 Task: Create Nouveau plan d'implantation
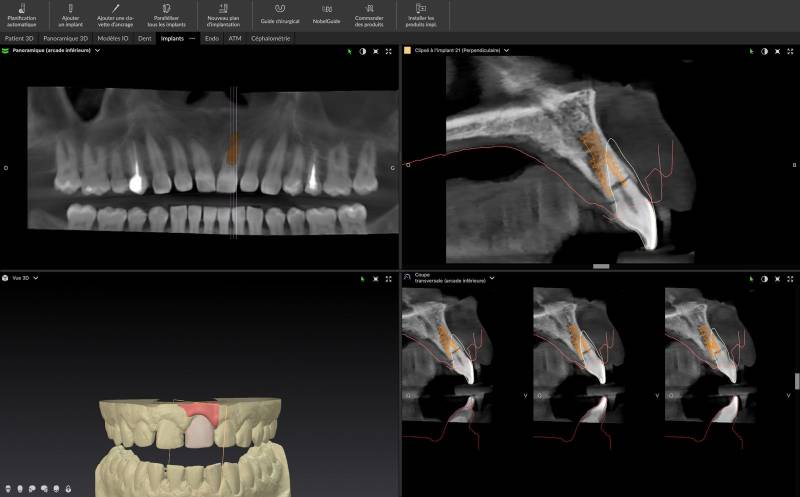coord(223,15)
